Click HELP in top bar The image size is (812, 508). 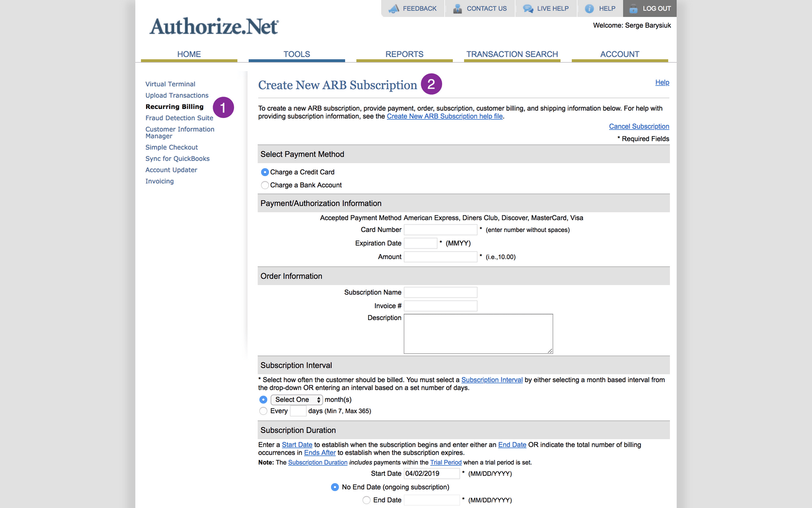click(x=607, y=8)
